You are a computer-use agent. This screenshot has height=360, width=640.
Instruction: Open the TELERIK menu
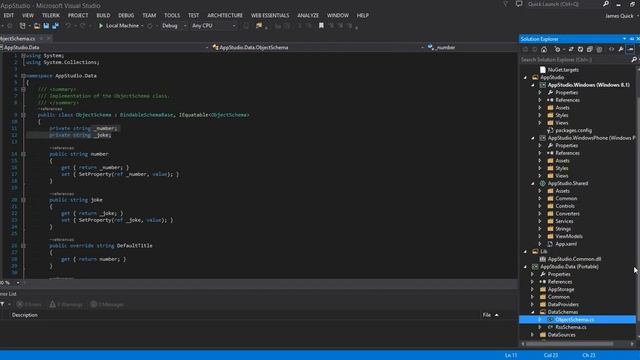coord(51,15)
